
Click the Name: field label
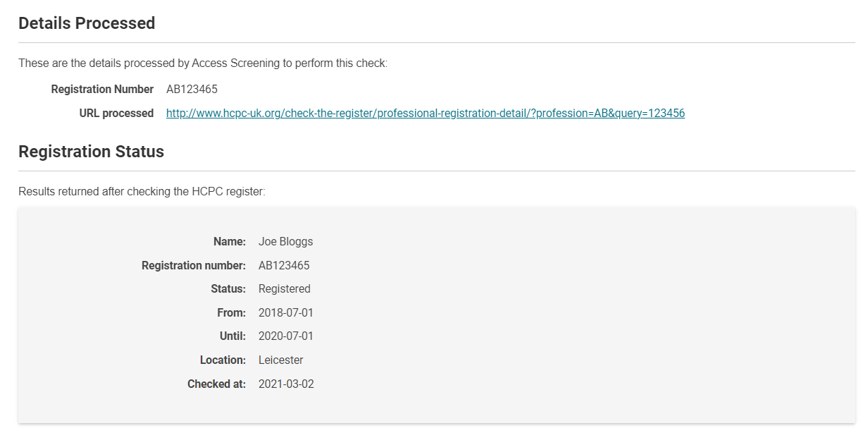click(229, 242)
